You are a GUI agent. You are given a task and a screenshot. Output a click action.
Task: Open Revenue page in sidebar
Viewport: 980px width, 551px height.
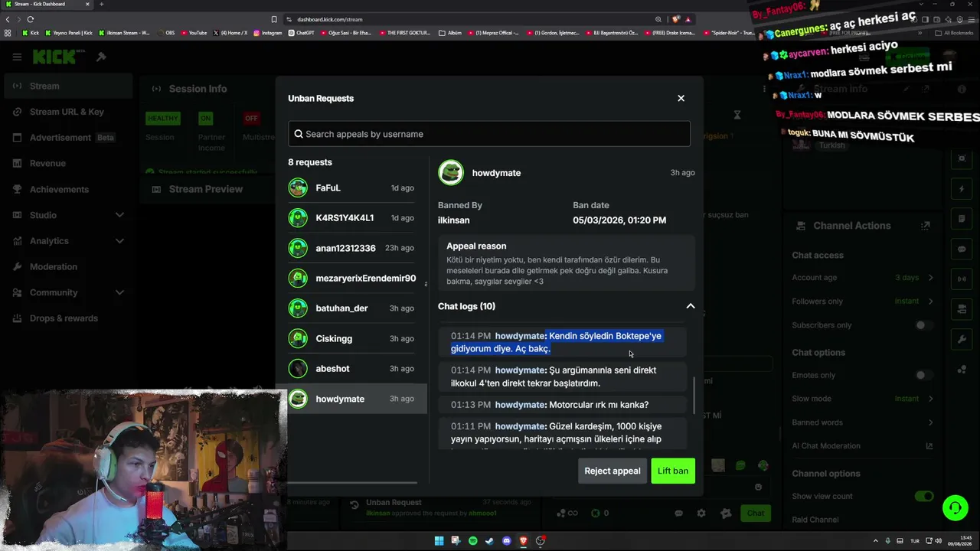tap(67, 163)
